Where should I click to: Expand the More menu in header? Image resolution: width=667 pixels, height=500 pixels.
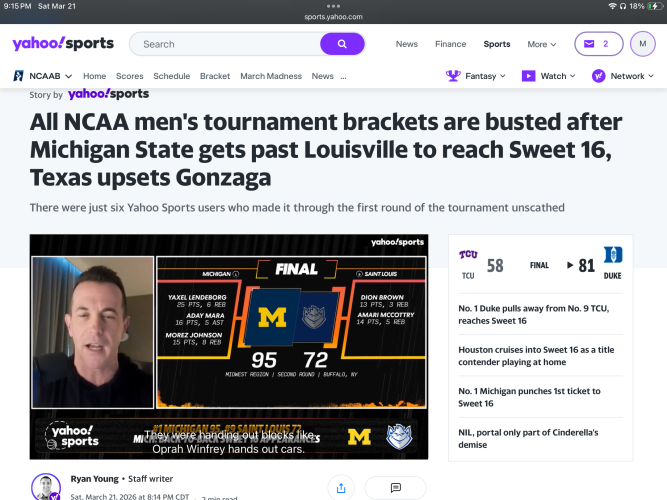tap(541, 44)
